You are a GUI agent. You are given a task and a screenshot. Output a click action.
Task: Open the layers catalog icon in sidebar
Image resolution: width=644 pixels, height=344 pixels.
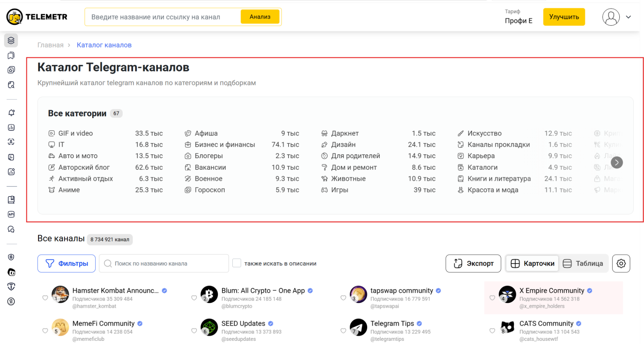pyautogui.click(x=11, y=41)
